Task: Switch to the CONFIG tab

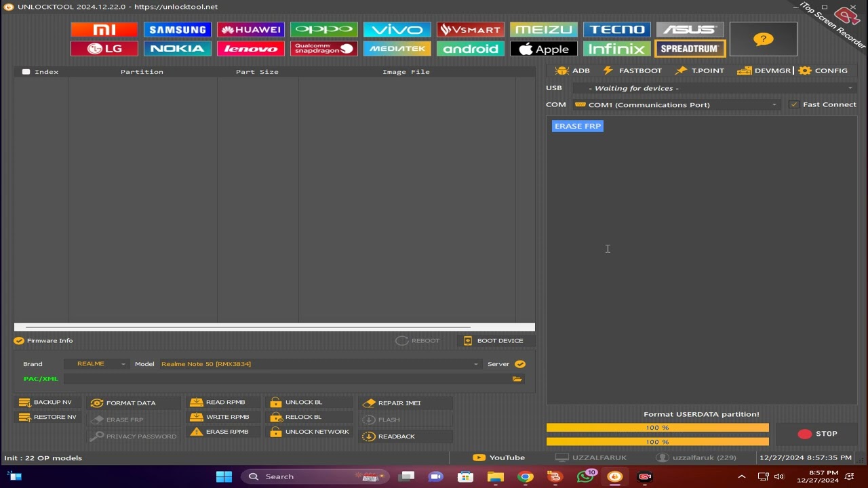Action: [823, 70]
